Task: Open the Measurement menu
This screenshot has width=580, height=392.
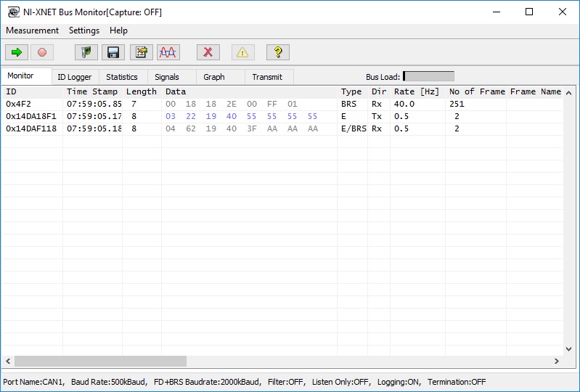Action: 32,30
